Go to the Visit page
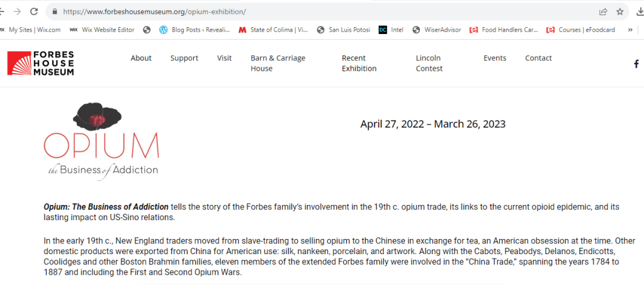This screenshot has height=285, width=644. (x=224, y=58)
